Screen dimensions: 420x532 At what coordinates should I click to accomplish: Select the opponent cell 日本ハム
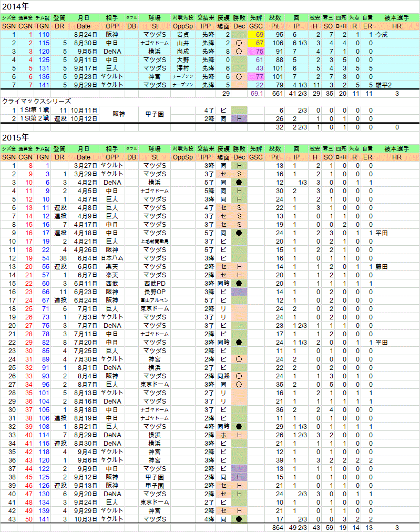point(112,258)
